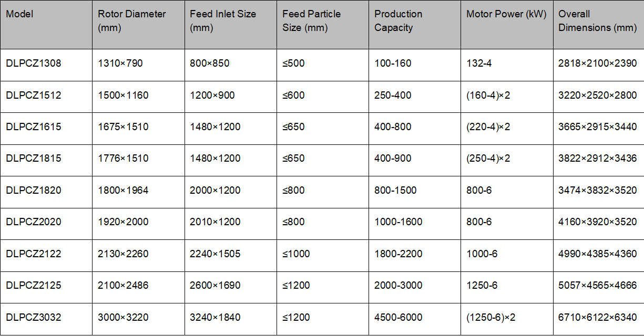
Task: Select overall dimensions 3474×3832×3520 cell
Action: (599, 192)
